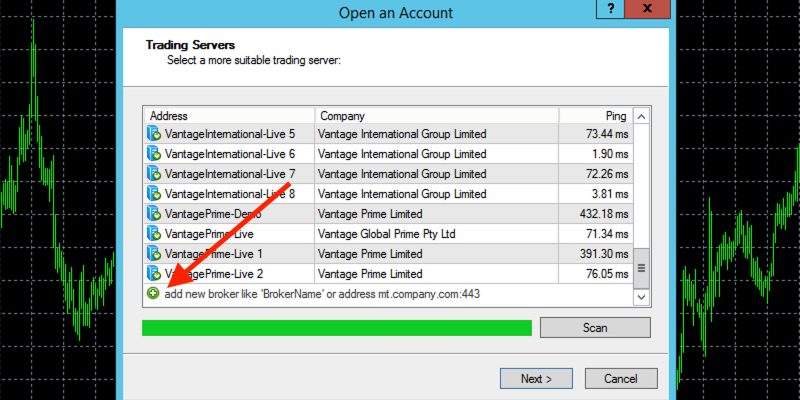Select VantageInternational-Live 8 server

point(389,194)
